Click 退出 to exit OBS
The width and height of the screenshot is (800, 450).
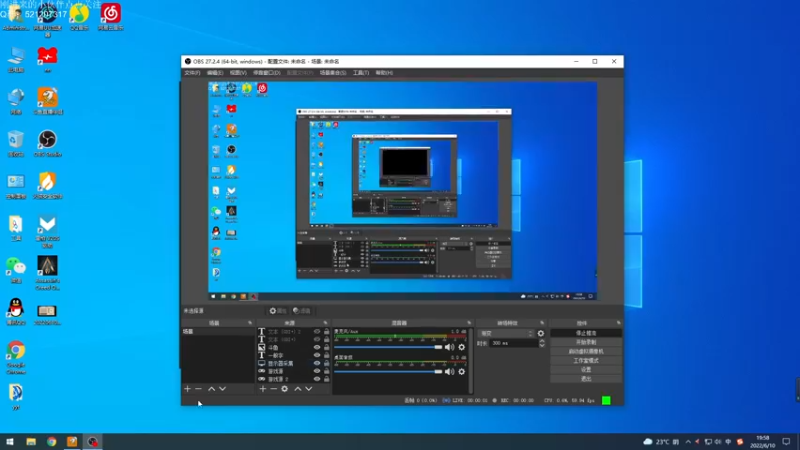click(586, 379)
